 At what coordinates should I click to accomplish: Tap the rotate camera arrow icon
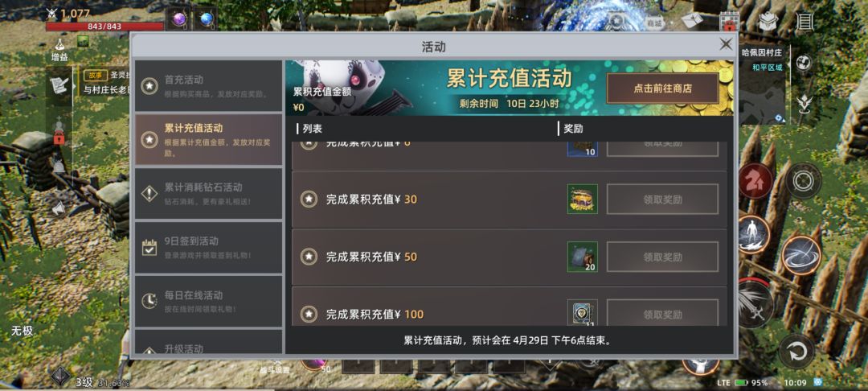coord(797,351)
